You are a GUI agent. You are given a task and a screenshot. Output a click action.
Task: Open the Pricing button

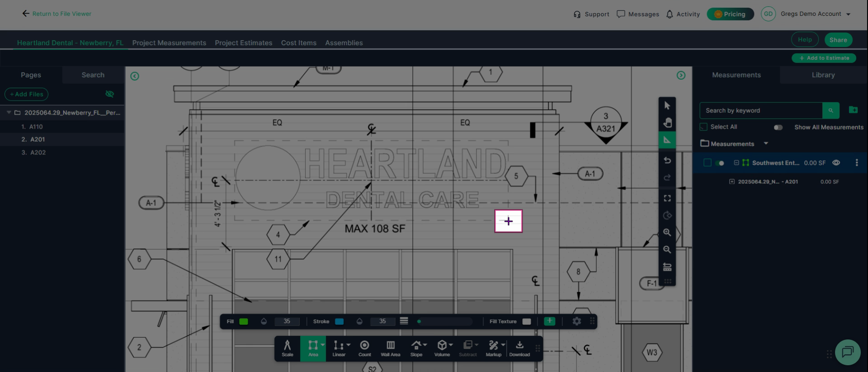coord(730,14)
